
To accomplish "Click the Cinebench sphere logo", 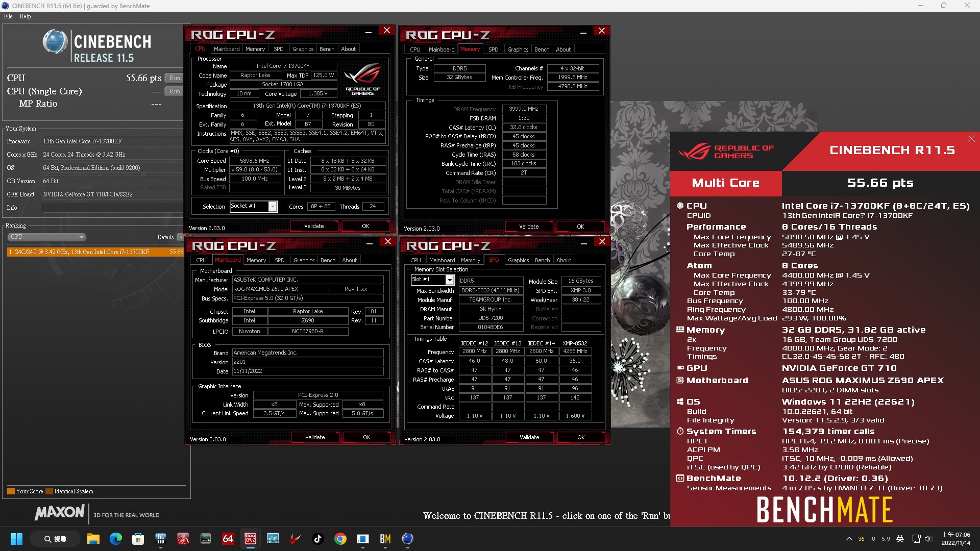I will [55, 42].
